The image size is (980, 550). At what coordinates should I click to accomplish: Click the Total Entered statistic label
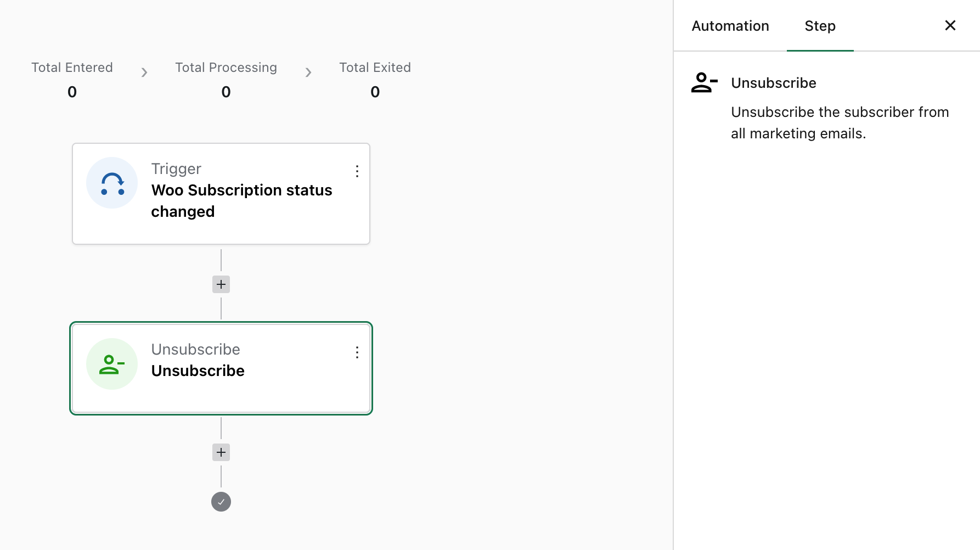coord(72,68)
